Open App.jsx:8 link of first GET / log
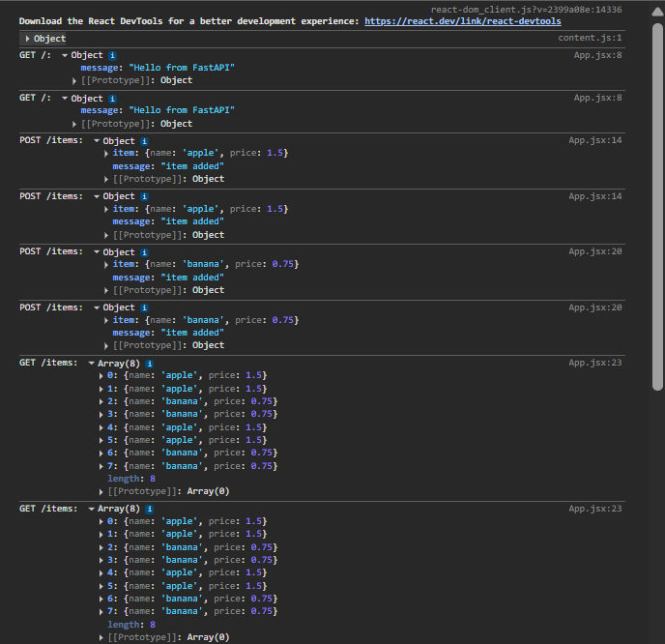The height and width of the screenshot is (644, 665). coord(598,55)
